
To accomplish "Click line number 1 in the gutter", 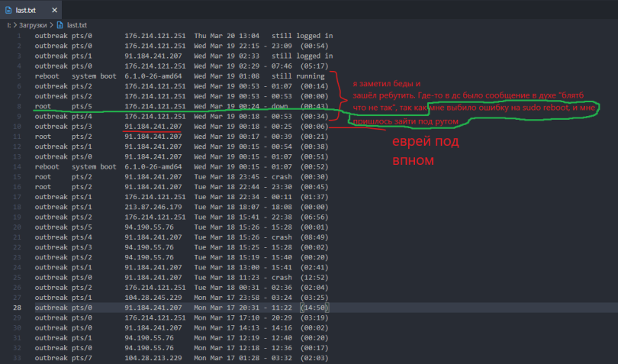I will click(19, 36).
